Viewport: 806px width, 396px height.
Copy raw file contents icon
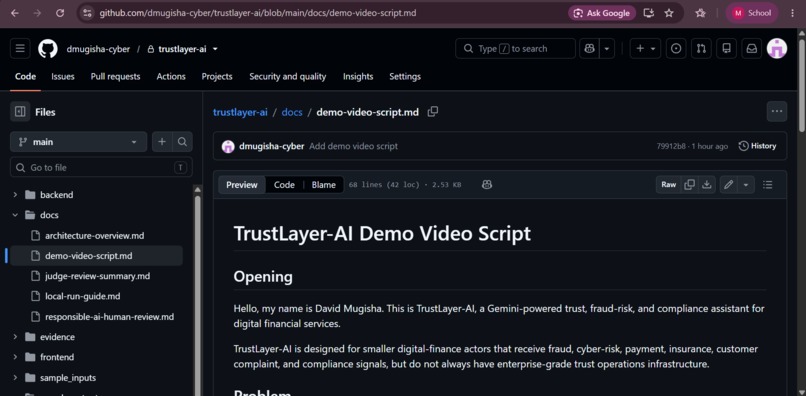[689, 185]
